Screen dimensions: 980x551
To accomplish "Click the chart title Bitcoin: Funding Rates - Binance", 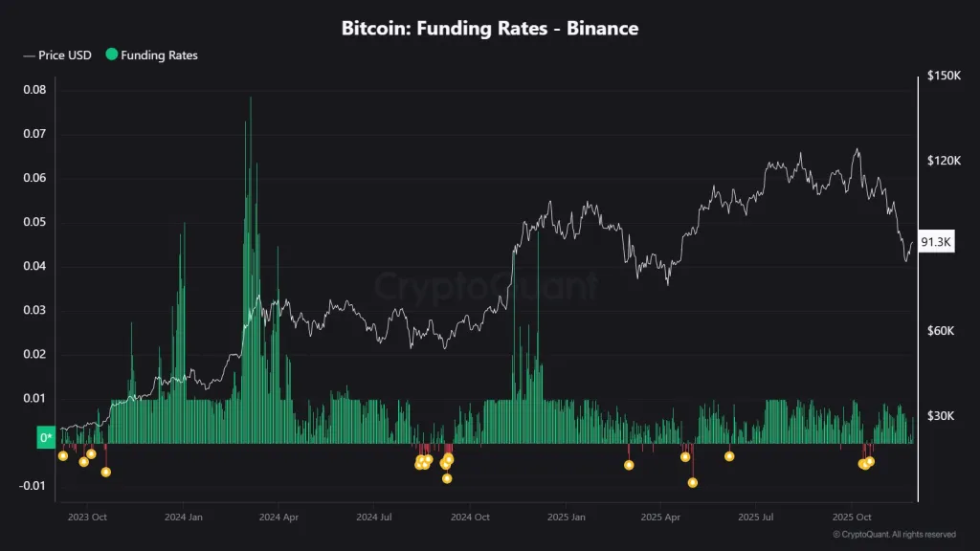I will click(490, 29).
